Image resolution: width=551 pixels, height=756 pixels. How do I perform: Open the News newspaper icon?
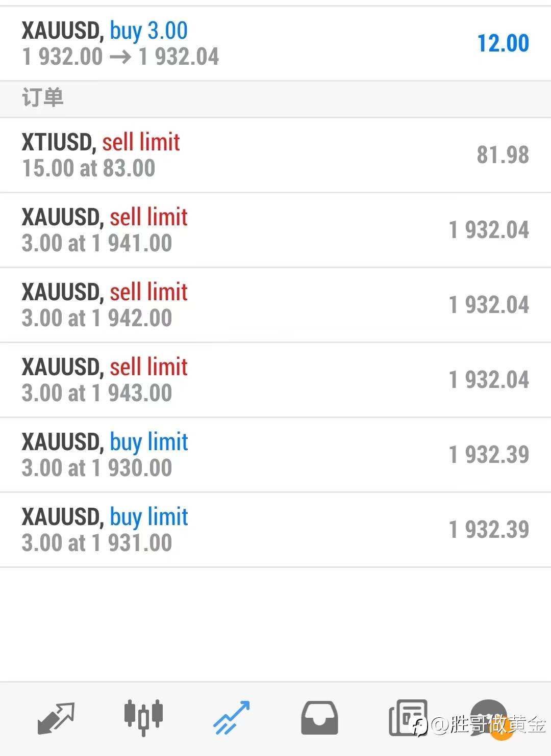[x=408, y=718]
